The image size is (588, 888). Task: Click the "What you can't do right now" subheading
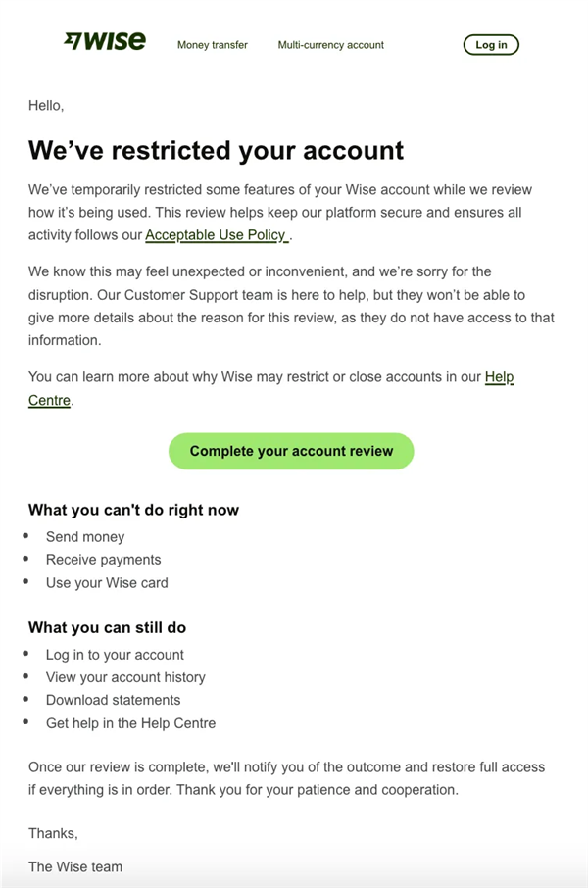coord(133,510)
